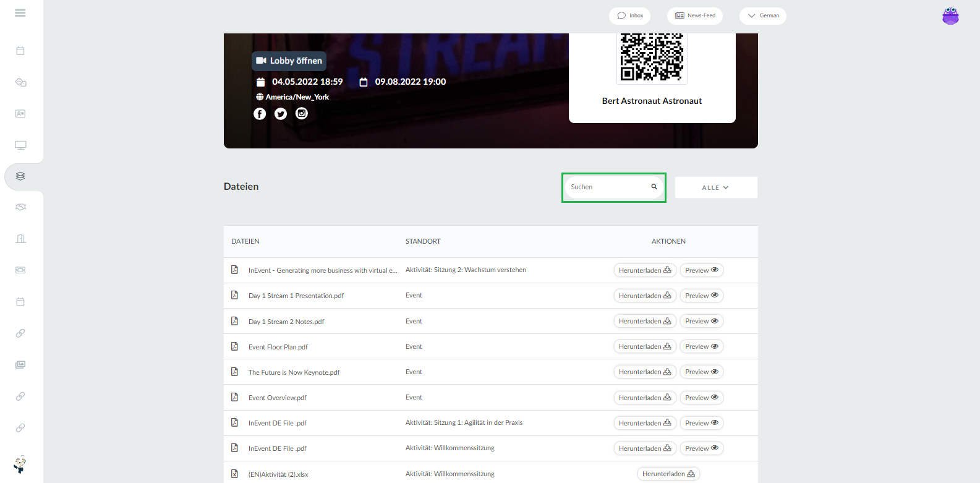
Task: Preview InEvent - Generating more business file
Action: [702, 270]
